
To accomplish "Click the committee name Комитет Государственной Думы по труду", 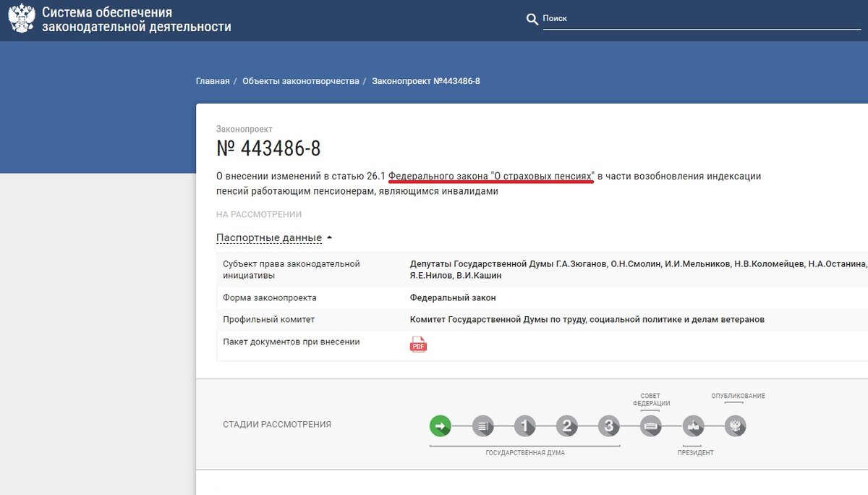I will coord(587,319).
